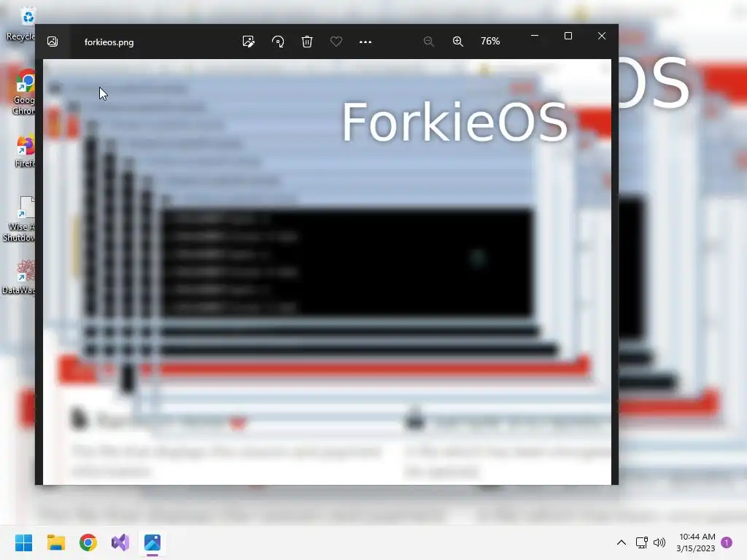This screenshot has height=560, width=747.
Task: Open network status tray icon
Action: point(642,542)
